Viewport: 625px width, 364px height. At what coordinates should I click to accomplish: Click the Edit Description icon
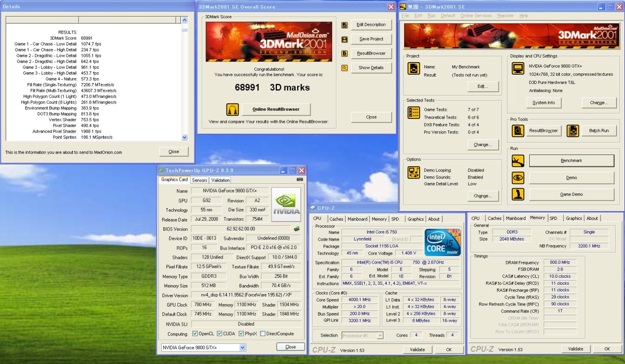pos(345,25)
